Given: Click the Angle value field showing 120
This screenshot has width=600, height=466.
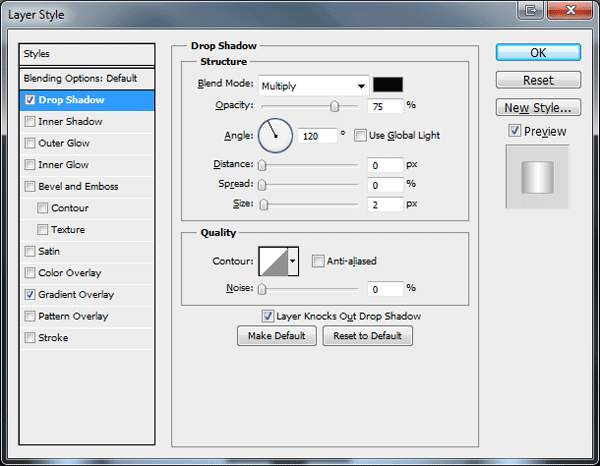Looking at the screenshot, I should point(317,136).
